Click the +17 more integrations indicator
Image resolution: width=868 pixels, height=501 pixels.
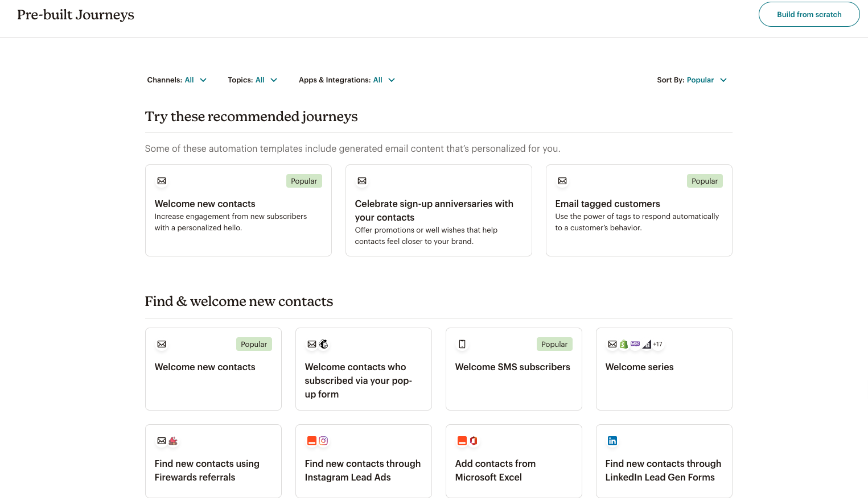657,344
